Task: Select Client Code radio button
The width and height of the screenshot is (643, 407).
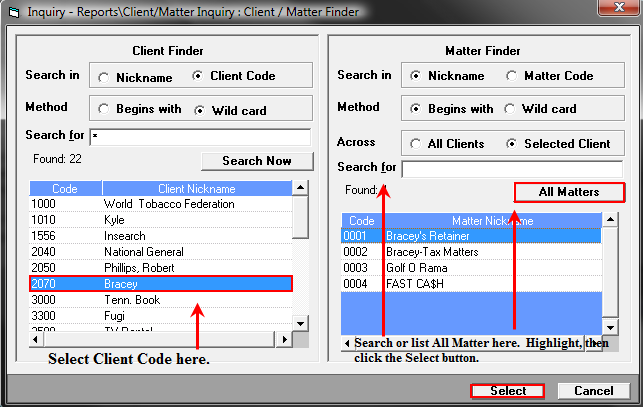Action: [x=198, y=77]
